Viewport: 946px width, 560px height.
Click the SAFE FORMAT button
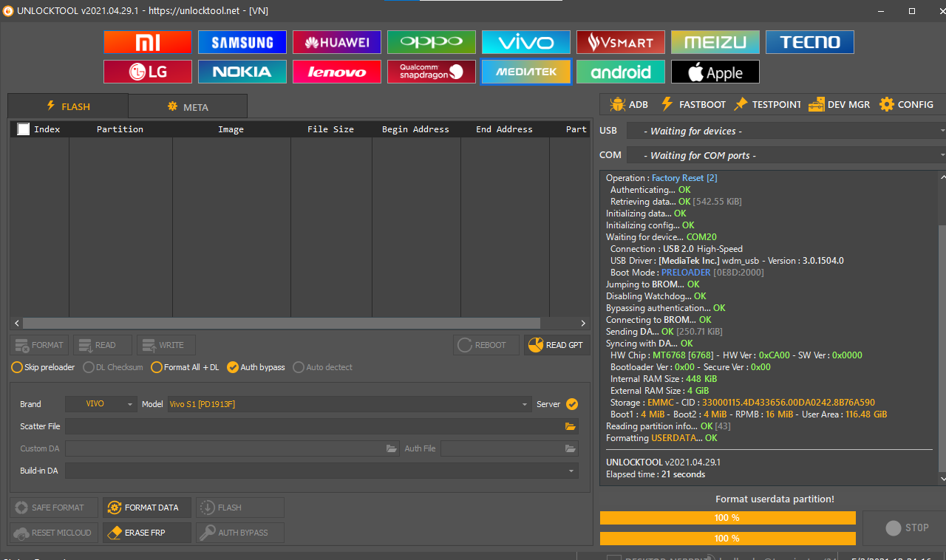(x=54, y=508)
